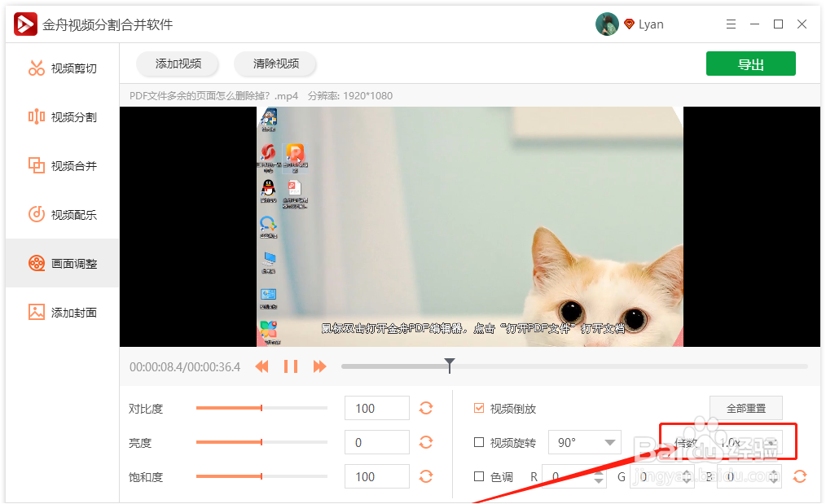The image size is (826, 504).
Task: Click the 全部重置 (reset all) button
Action: (x=746, y=408)
